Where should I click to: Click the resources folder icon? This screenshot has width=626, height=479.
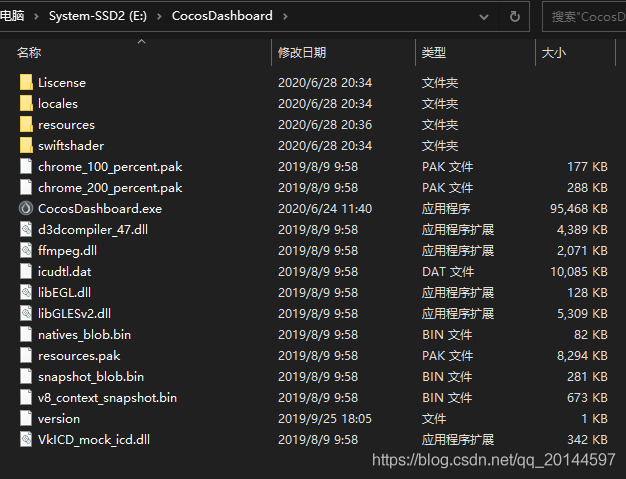[x=26, y=125]
